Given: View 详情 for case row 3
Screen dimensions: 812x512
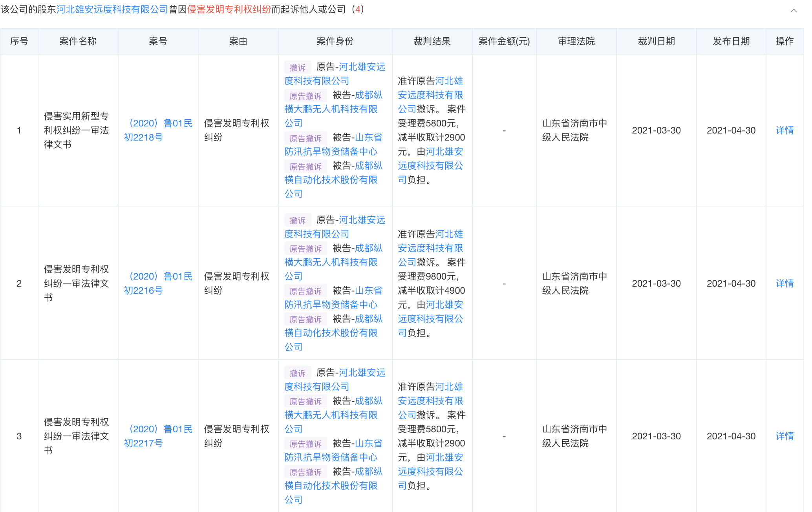Looking at the screenshot, I should point(784,436).
